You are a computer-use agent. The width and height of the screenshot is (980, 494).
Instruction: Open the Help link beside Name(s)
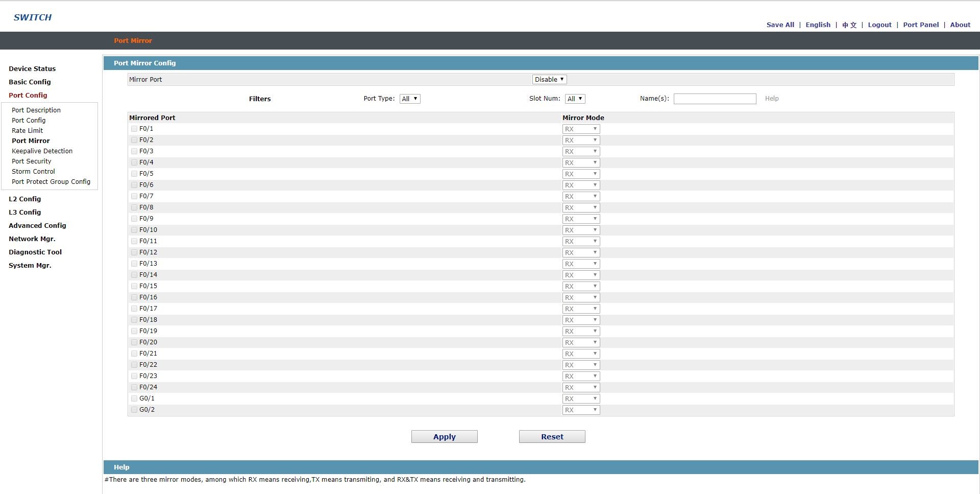[x=771, y=99]
